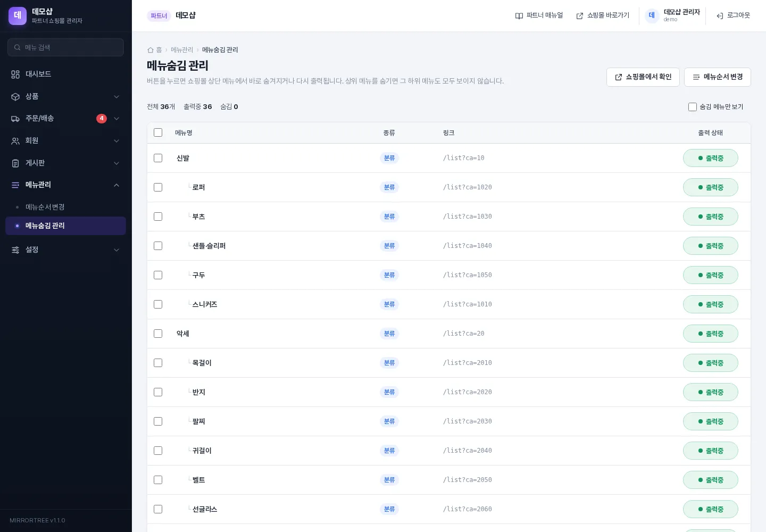Click the 로그아웃 link
766x532 pixels.
tap(733, 16)
